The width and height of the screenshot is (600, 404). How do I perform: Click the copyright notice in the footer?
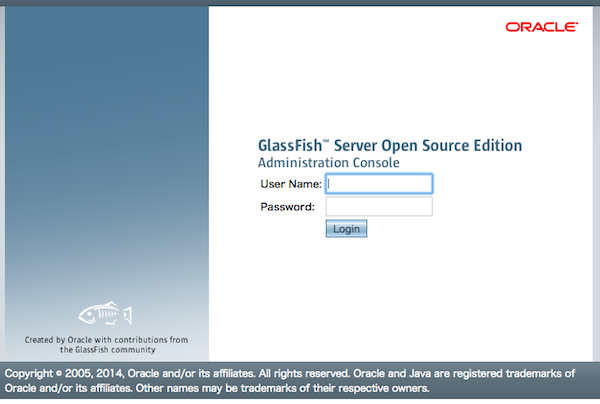coord(290,381)
